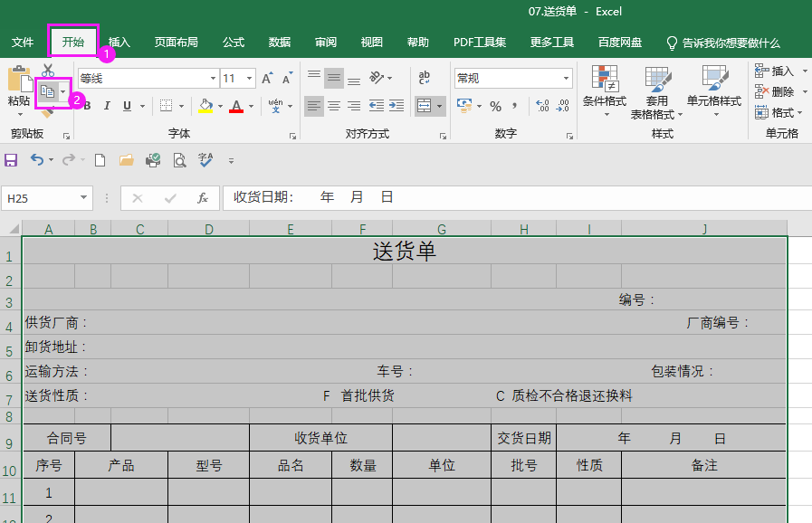Click the Spell Check icon in Quick Access Toolbar
Viewport: 812px width, 523px height.
point(205,160)
